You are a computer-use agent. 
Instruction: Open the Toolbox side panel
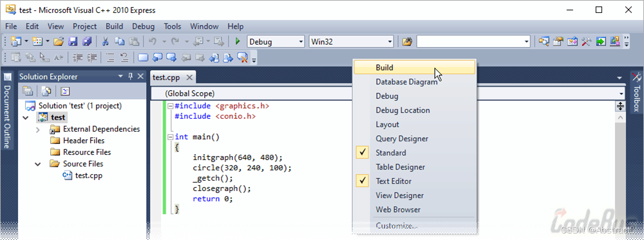636,93
